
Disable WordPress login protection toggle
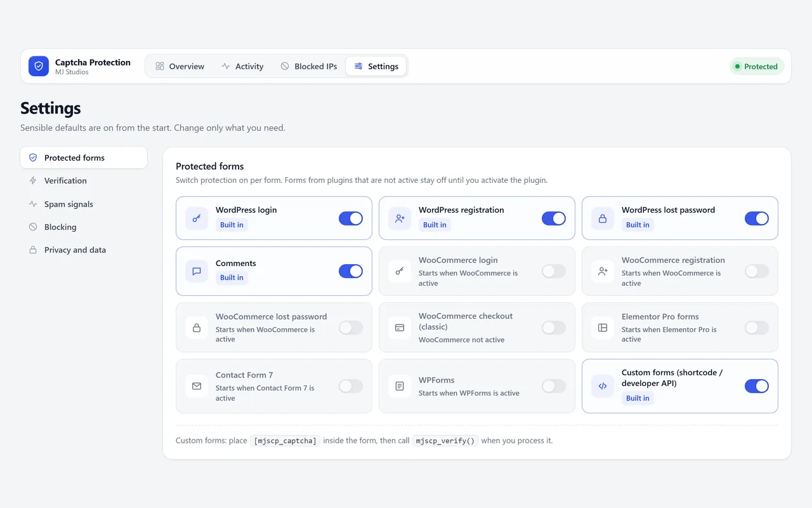351,218
